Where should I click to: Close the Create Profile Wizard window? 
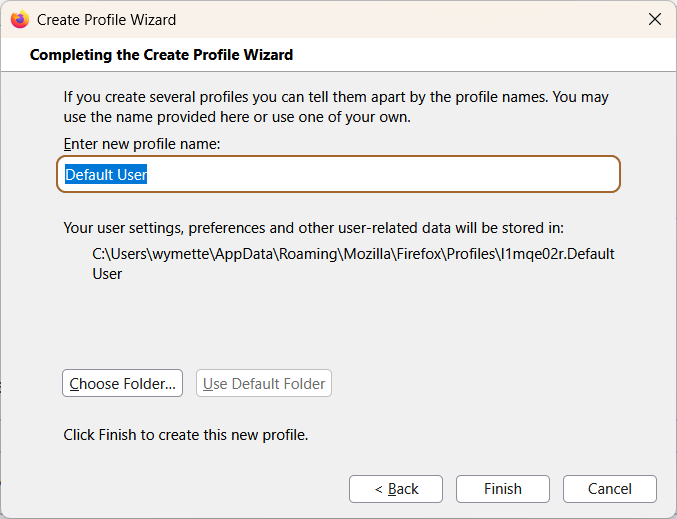tap(655, 19)
